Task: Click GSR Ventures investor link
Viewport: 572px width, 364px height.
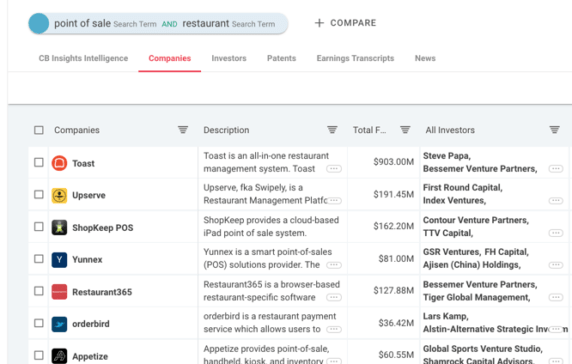Action: (x=452, y=252)
